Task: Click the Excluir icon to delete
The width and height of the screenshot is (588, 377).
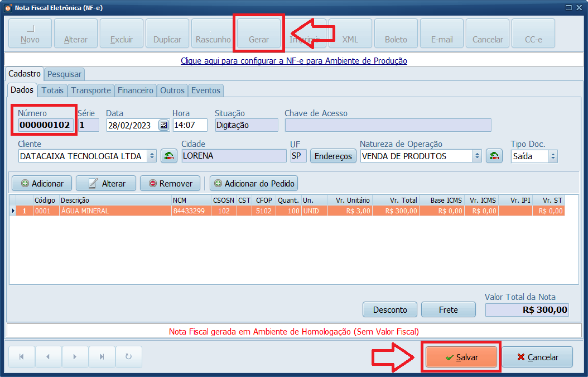Action: pos(121,33)
